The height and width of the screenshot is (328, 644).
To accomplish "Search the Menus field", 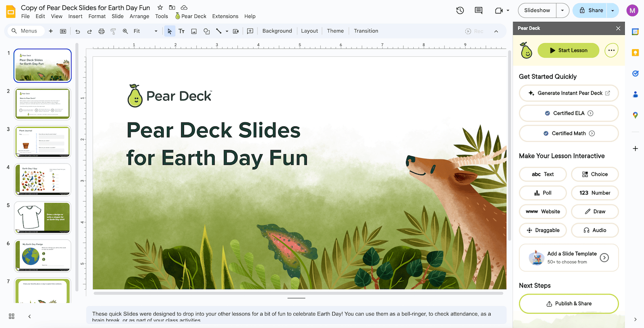I will click(x=26, y=31).
